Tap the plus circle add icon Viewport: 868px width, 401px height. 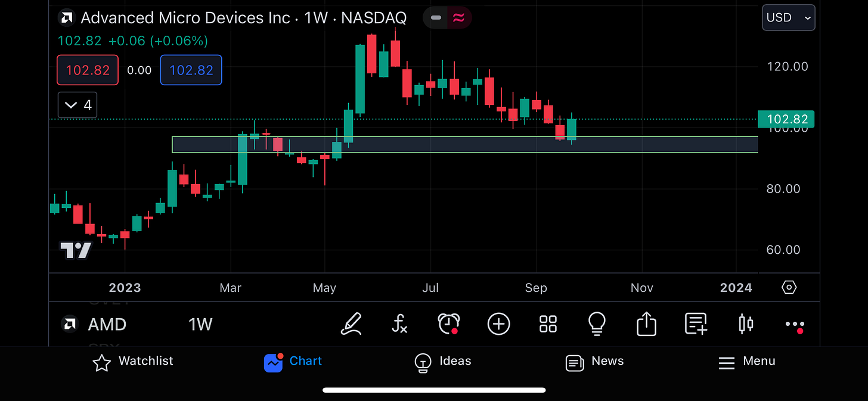[498, 324]
